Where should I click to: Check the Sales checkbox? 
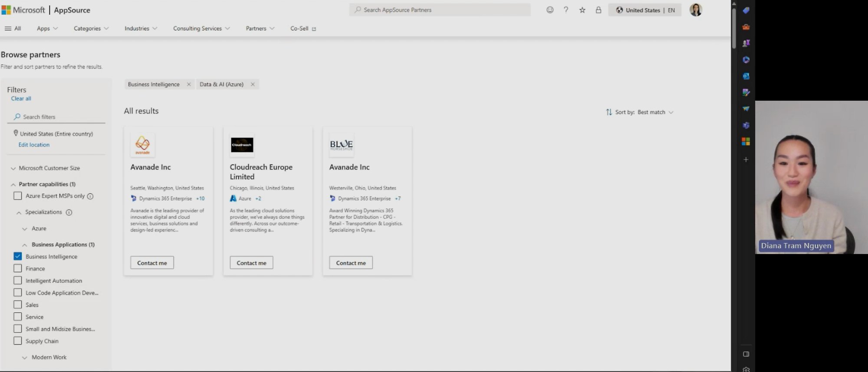coord(18,305)
